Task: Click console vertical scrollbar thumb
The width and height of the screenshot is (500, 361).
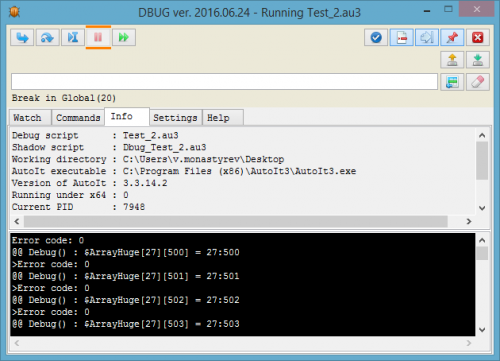Action: click(482, 253)
